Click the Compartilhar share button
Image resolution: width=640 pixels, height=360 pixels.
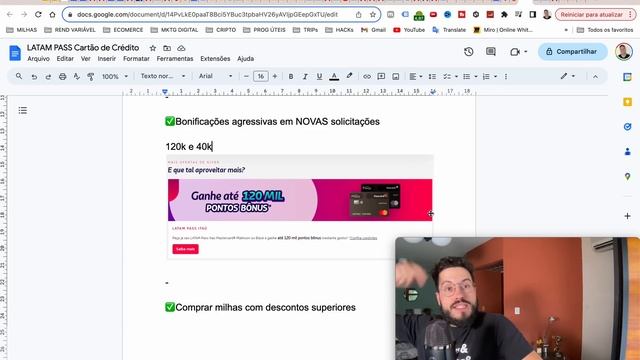pyautogui.click(x=572, y=52)
